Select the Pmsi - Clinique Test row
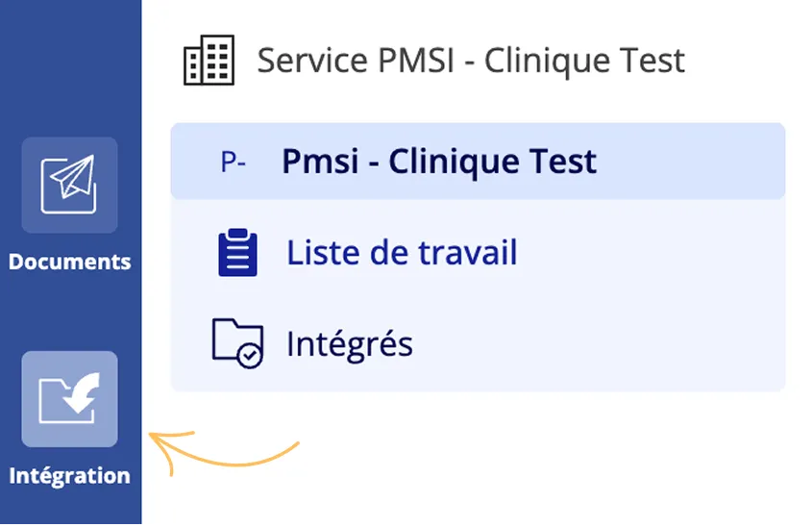This screenshot has width=812, height=527. (x=478, y=162)
